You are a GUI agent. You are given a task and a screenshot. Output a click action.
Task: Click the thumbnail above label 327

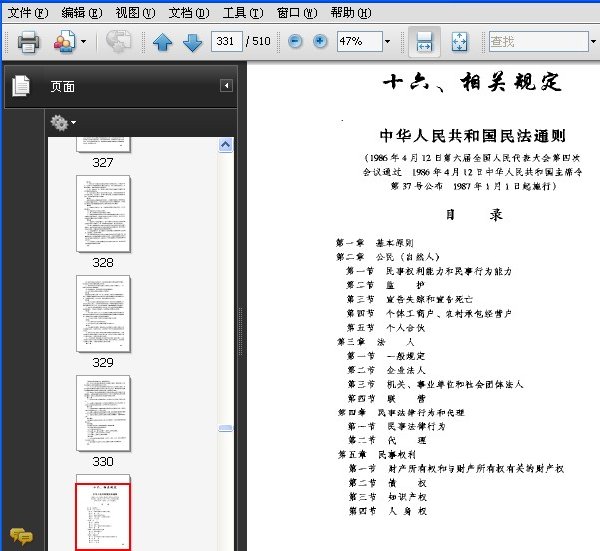click(x=103, y=145)
